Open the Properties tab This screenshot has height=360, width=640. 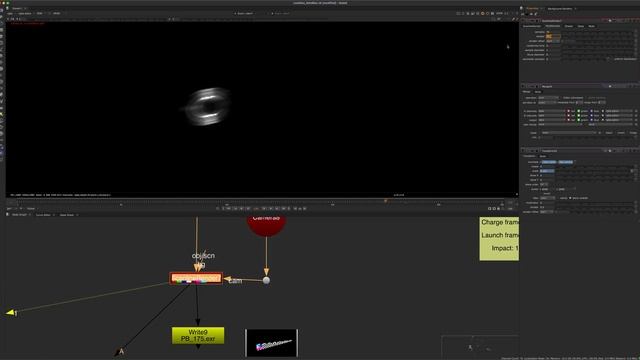(x=533, y=9)
